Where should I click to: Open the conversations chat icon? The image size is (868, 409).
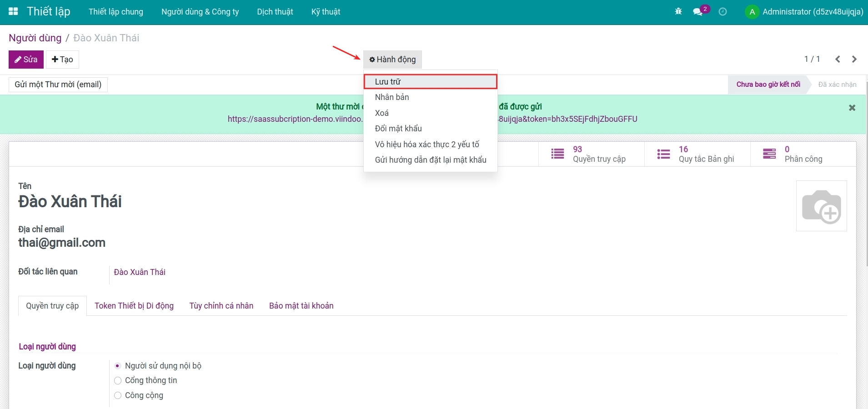[698, 12]
